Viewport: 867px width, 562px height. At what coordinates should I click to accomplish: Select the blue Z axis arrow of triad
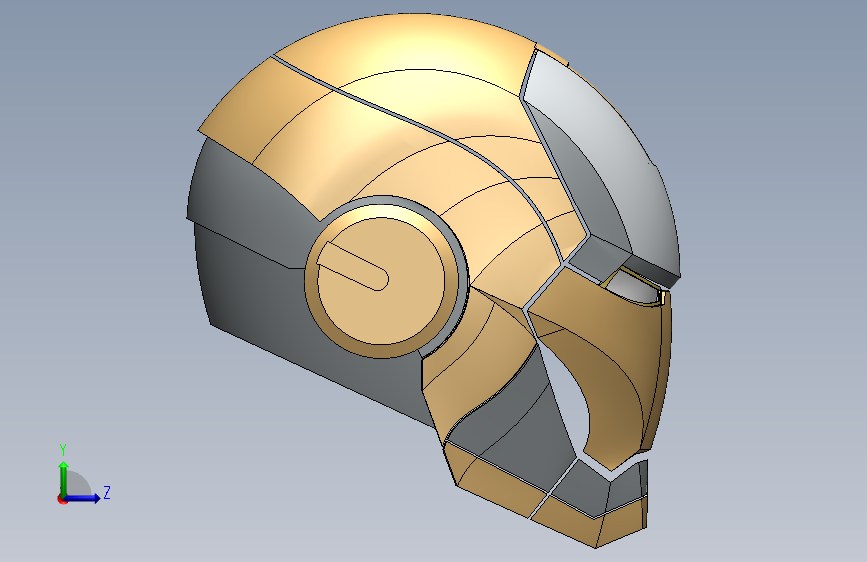click(83, 498)
